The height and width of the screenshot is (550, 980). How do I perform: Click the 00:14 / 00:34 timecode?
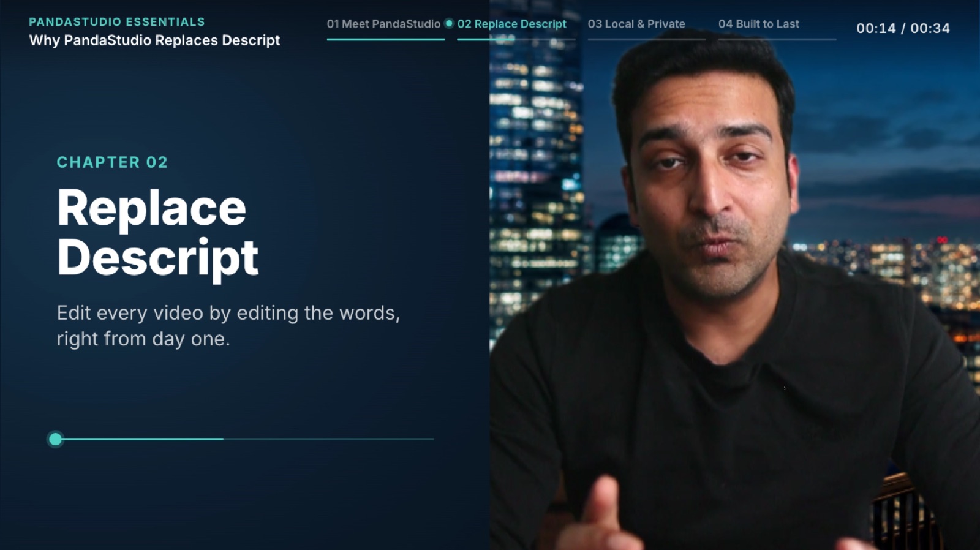903,28
